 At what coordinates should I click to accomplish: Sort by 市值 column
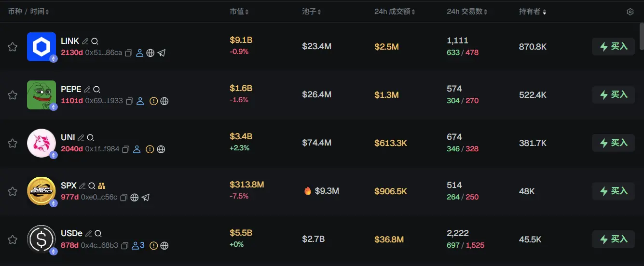pyautogui.click(x=239, y=12)
